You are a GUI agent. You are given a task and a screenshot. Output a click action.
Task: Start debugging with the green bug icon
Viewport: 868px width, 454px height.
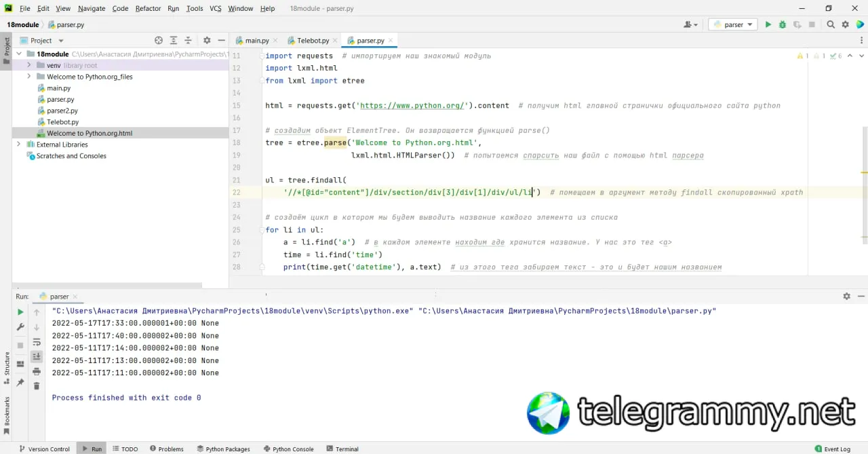[783, 24]
